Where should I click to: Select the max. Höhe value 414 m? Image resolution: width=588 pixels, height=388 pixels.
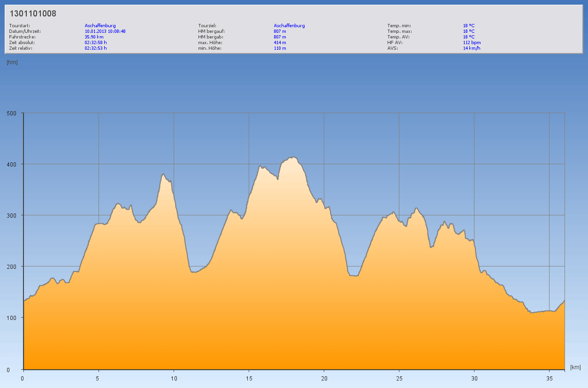[x=280, y=42]
